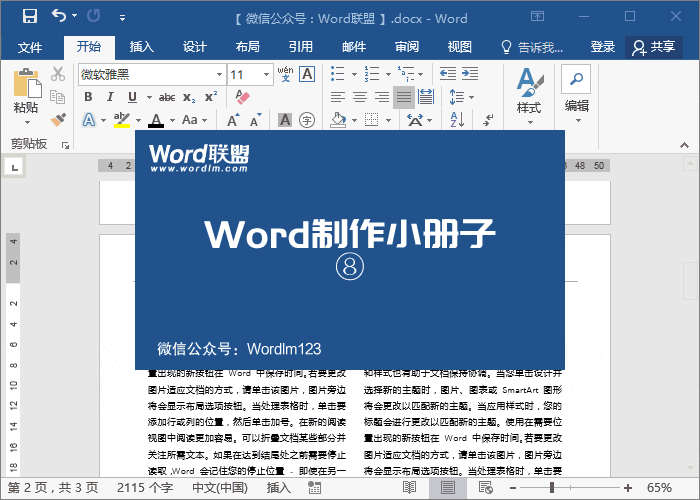The width and height of the screenshot is (700, 500).
Task: Cut selection with the scissors icon
Action: point(58,74)
